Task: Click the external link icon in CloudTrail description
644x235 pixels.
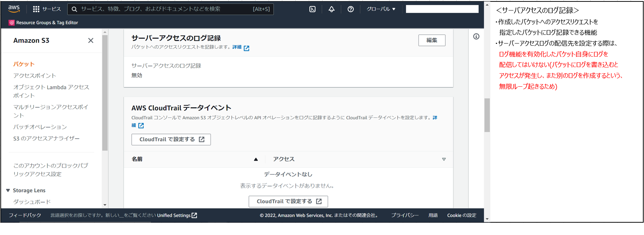Action: coord(141,125)
